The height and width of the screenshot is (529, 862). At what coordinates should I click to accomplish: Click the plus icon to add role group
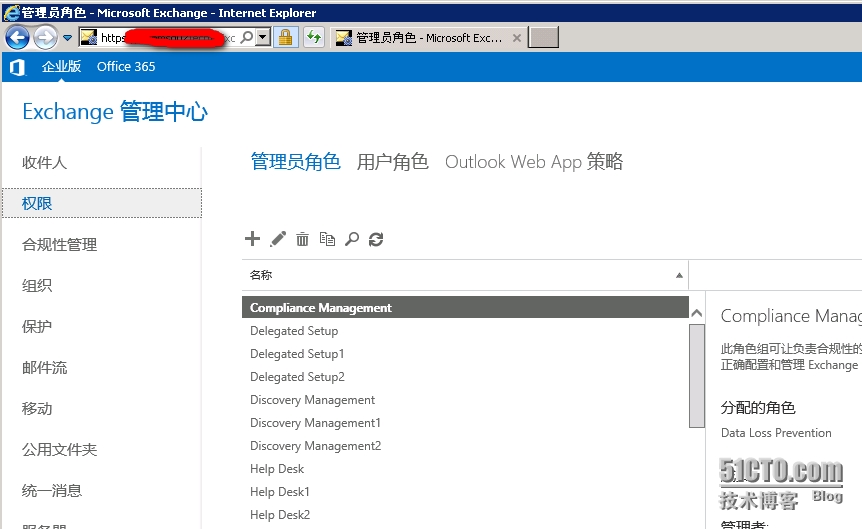point(252,239)
